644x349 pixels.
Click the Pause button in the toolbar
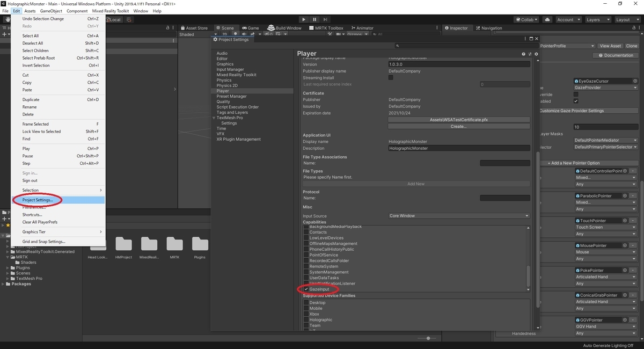tap(314, 19)
